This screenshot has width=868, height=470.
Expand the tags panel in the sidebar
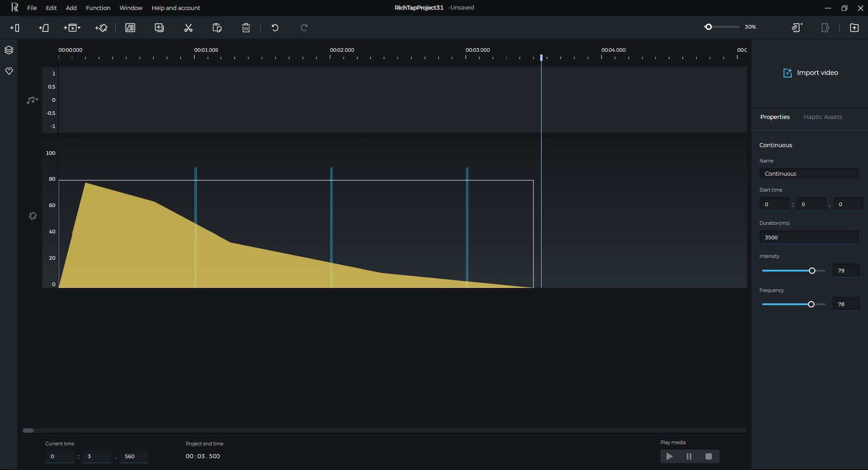[x=9, y=71]
